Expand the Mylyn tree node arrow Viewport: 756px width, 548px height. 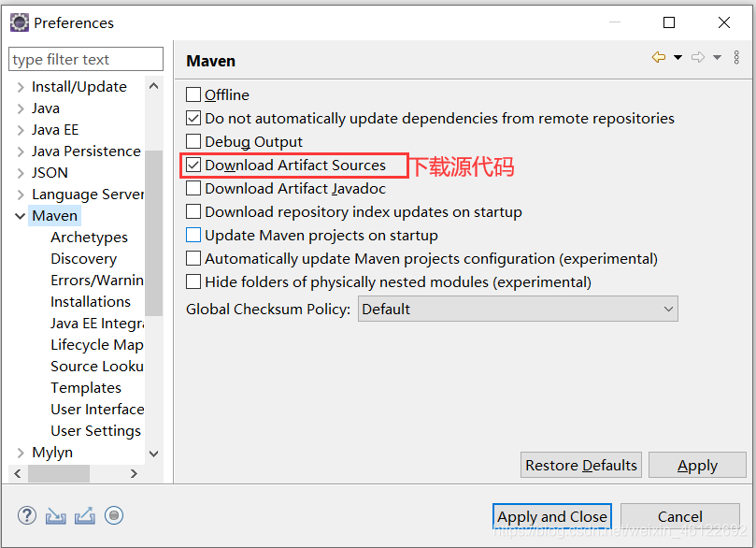click(x=21, y=453)
